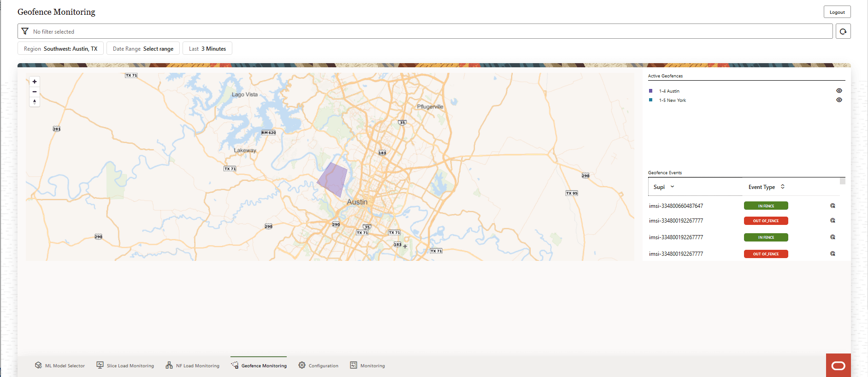Switch to NF Load Monitoring tab

coord(193,365)
